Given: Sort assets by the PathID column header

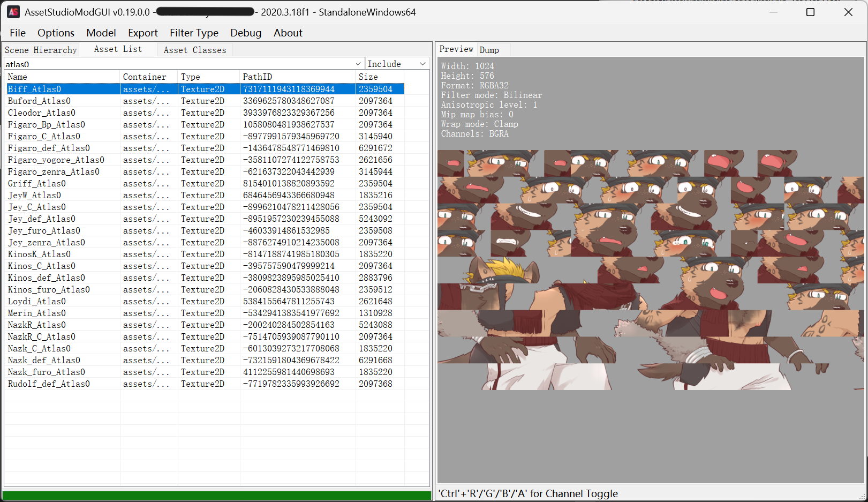Looking at the screenshot, I should [298, 77].
